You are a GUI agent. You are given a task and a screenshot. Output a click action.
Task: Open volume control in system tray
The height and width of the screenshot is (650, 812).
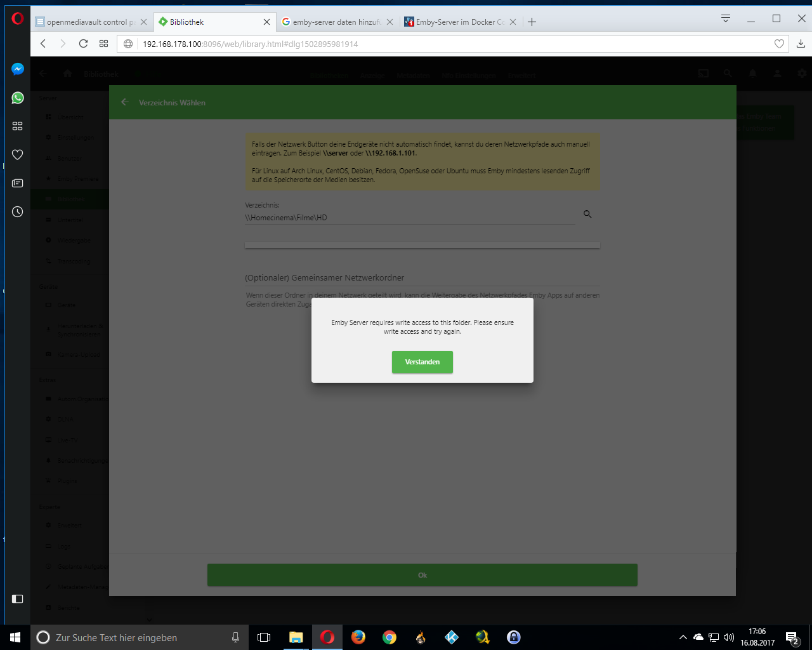pyautogui.click(x=729, y=637)
